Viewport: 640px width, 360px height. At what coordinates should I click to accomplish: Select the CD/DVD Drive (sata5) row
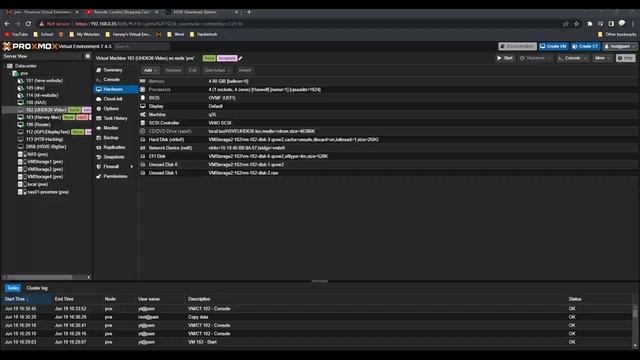click(389, 131)
